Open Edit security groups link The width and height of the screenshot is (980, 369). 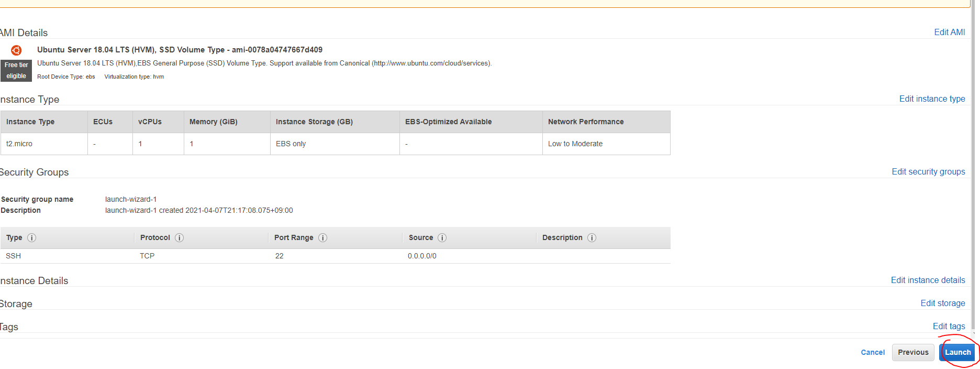coord(928,171)
